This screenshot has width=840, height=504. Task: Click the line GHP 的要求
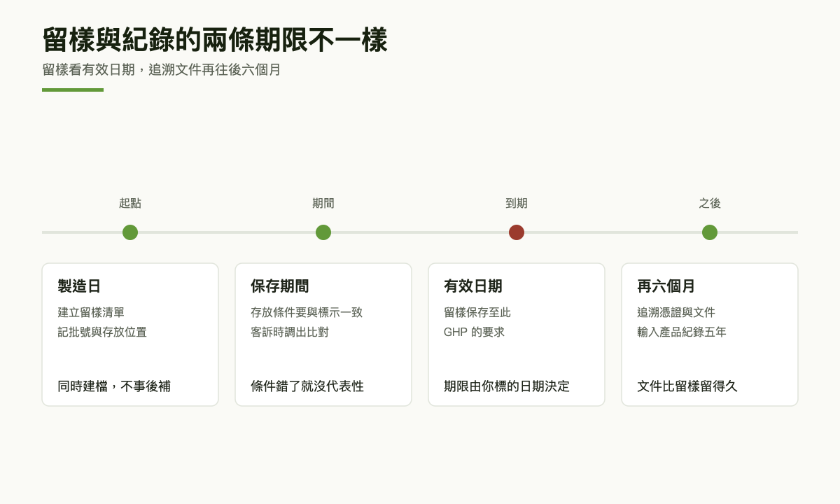point(475,332)
